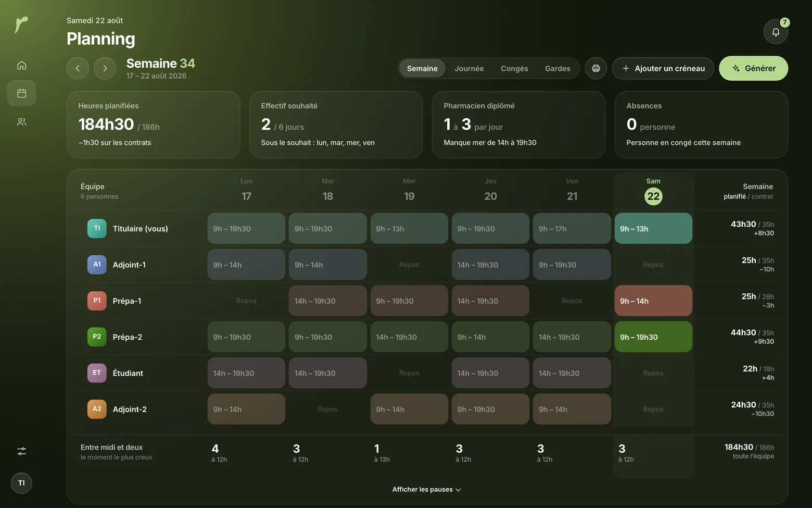Click the Ajouter un créneau button
The image size is (812, 508).
pyautogui.click(x=663, y=68)
